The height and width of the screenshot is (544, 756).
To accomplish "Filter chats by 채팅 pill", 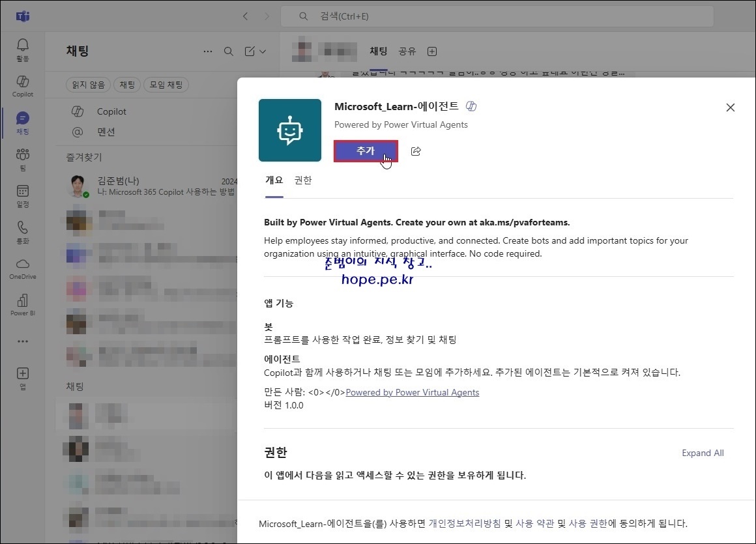I will pyautogui.click(x=127, y=85).
